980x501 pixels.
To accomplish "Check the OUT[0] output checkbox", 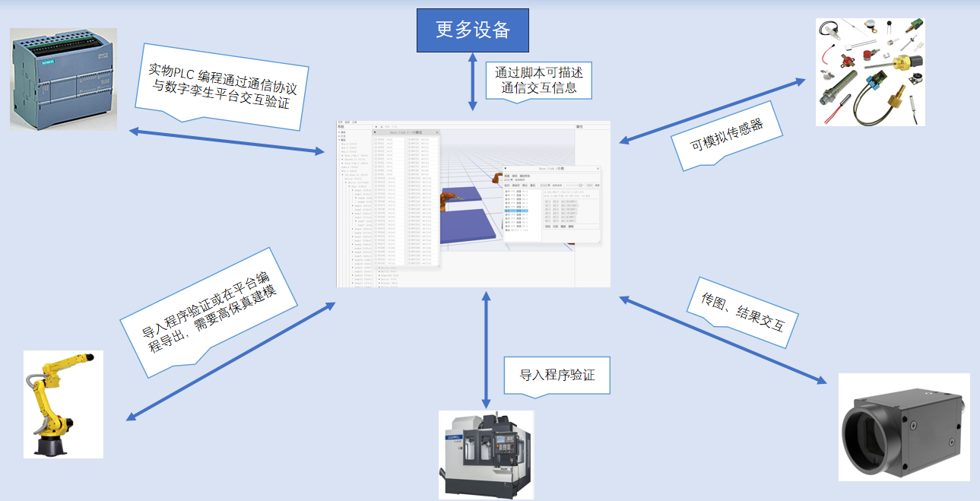I will coord(408,138).
